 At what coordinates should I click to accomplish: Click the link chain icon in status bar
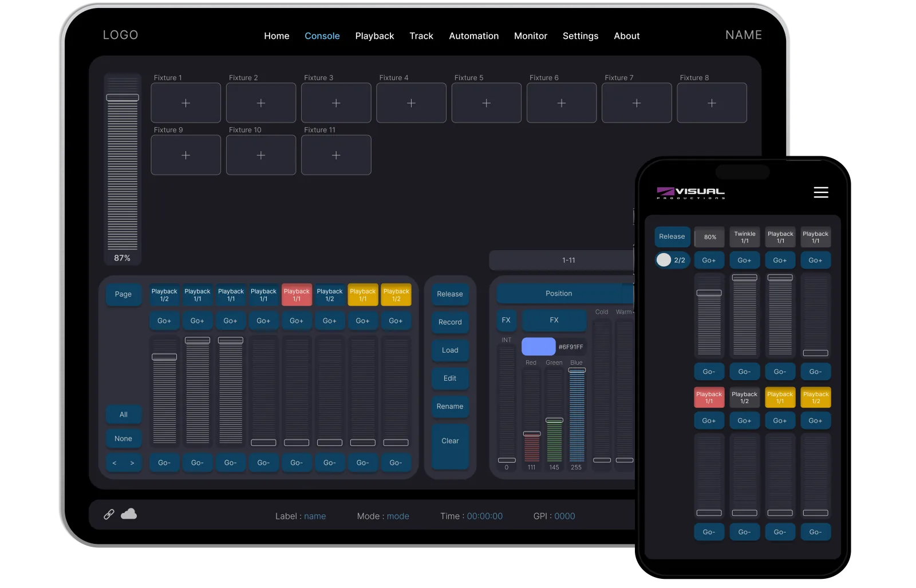pyautogui.click(x=109, y=514)
